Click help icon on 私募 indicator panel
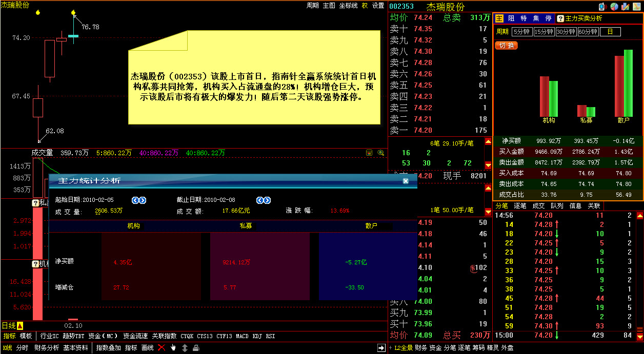The image size is (644, 354). [35, 203]
